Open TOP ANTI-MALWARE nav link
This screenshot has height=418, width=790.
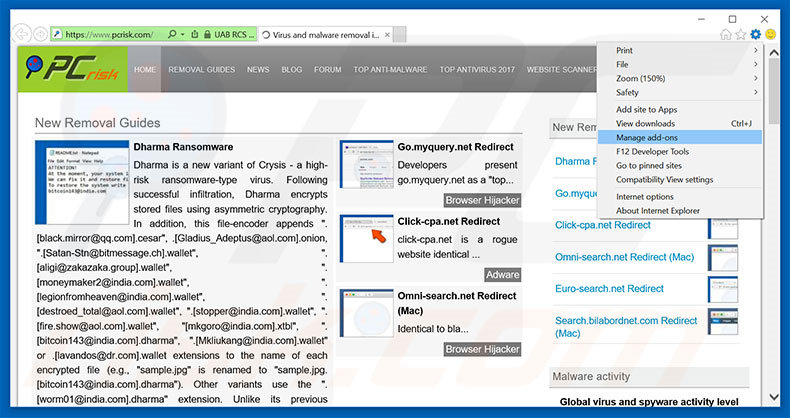pos(390,69)
